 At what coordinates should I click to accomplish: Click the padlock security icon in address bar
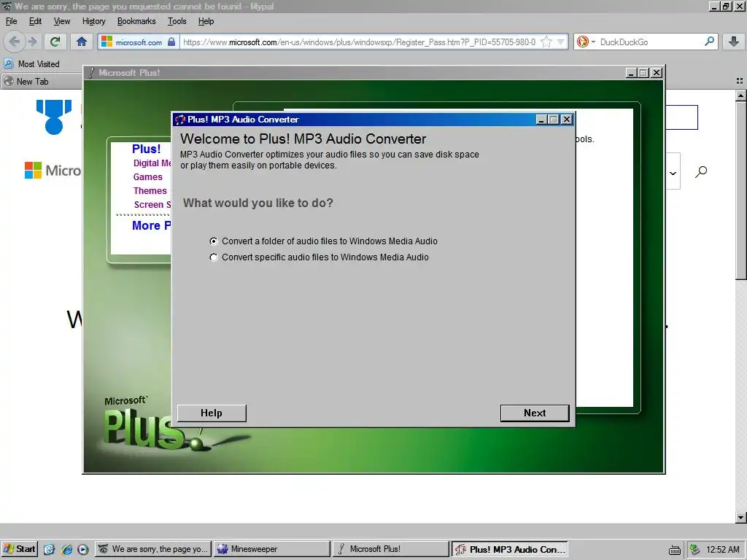tap(171, 42)
